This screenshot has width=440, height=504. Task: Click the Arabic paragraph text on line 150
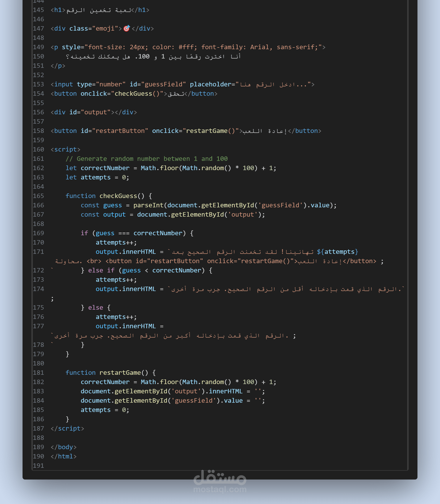tap(153, 57)
